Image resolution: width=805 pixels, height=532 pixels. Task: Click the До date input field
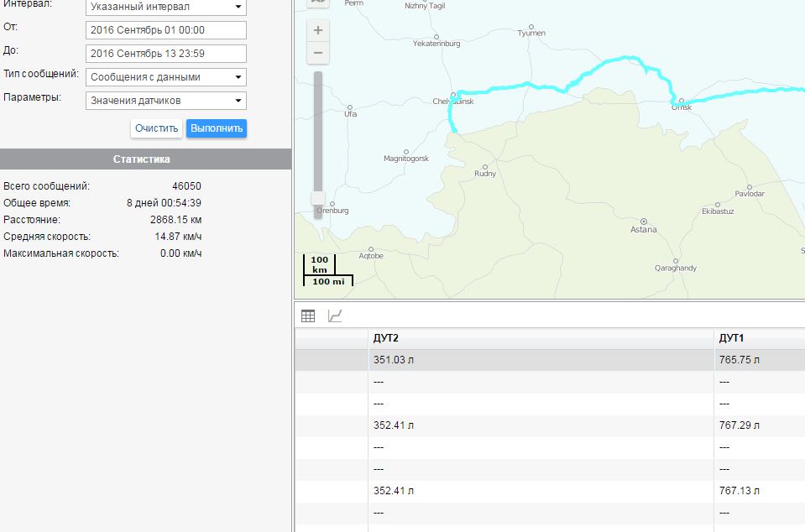tap(166, 54)
